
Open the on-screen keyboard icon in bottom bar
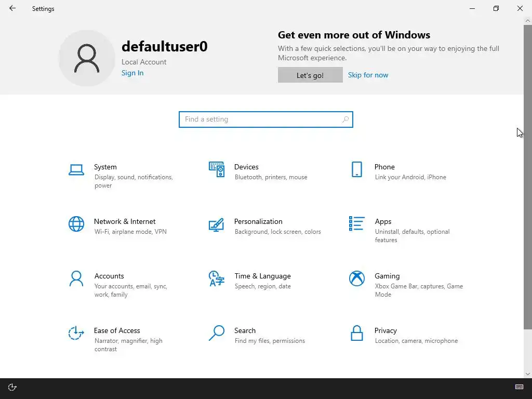519,387
